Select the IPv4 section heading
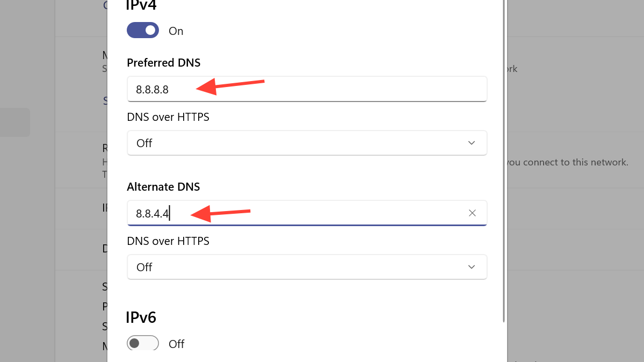The height and width of the screenshot is (362, 644). [x=141, y=5]
